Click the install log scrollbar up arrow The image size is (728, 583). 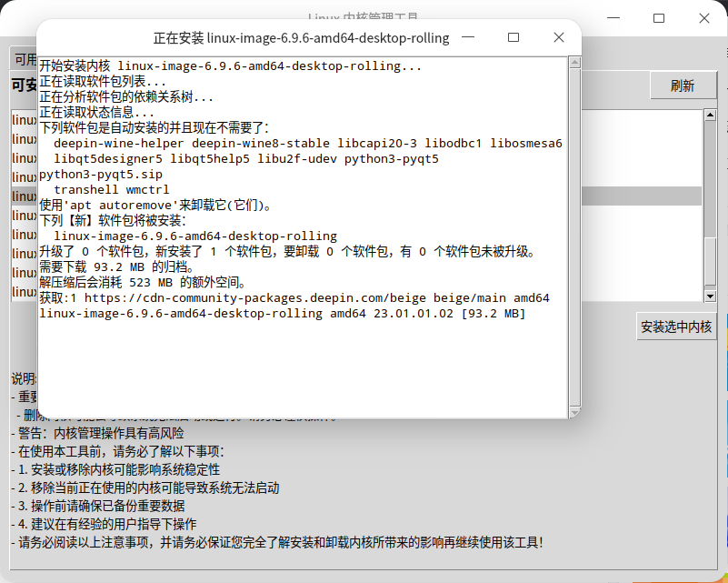[574, 62]
